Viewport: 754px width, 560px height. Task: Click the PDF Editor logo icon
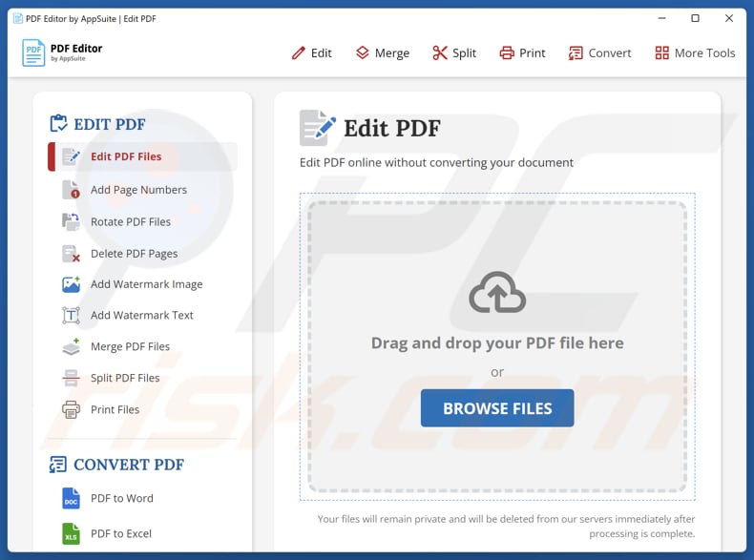point(33,52)
